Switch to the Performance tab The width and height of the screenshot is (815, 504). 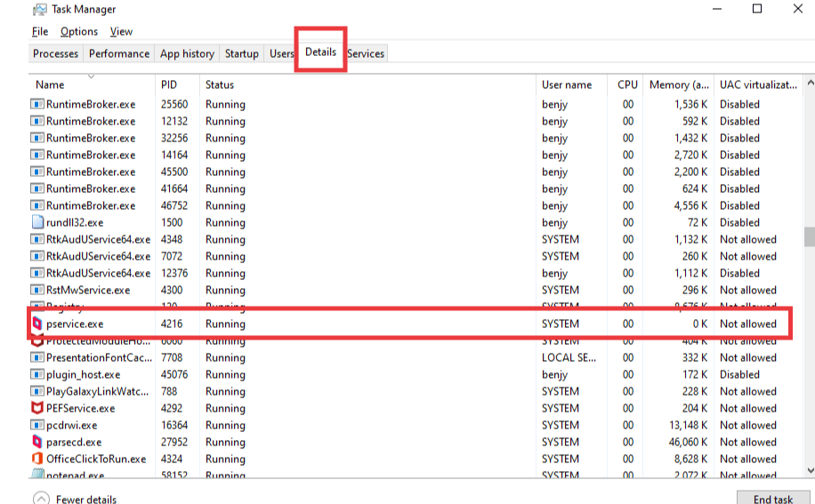[x=119, y=53]
